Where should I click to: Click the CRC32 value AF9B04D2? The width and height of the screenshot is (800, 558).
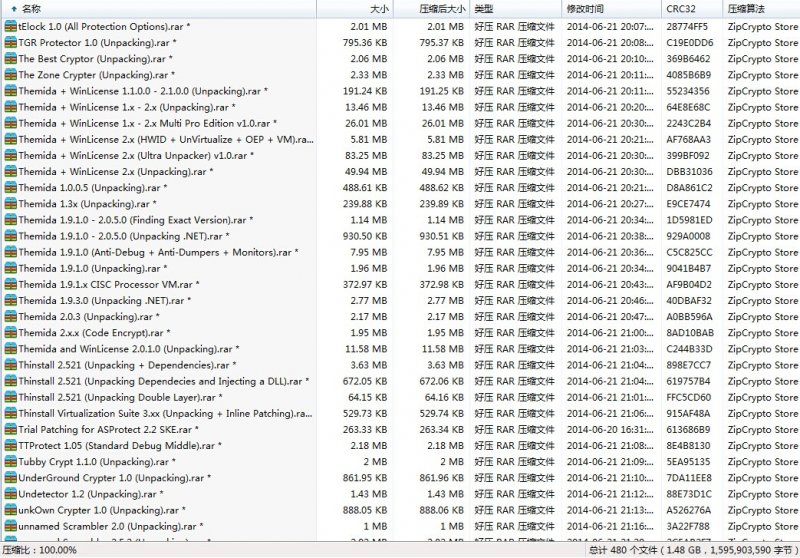(689, 285)
